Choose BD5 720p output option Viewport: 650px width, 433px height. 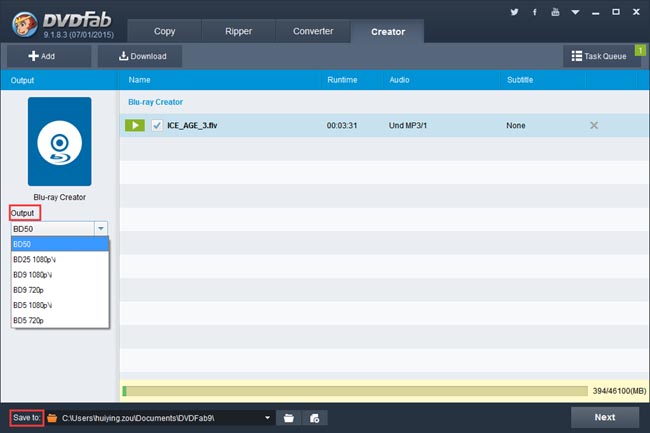60,320
